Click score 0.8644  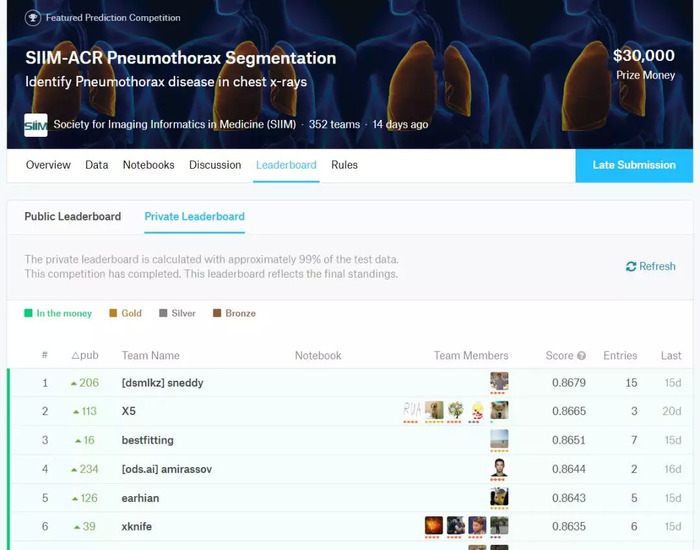569,469
